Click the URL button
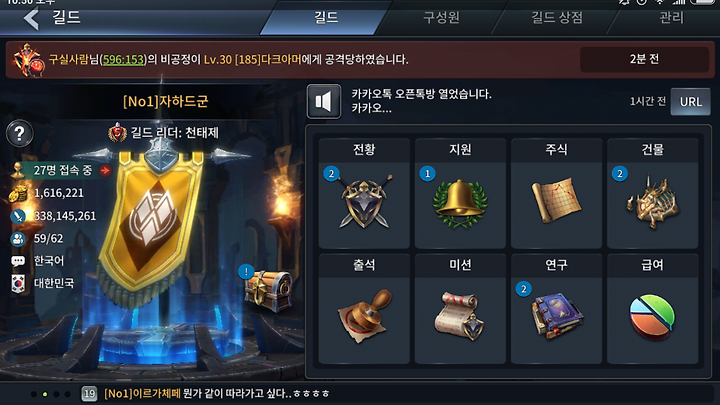This screenshot has height=405, width=720. pos(691,101)
